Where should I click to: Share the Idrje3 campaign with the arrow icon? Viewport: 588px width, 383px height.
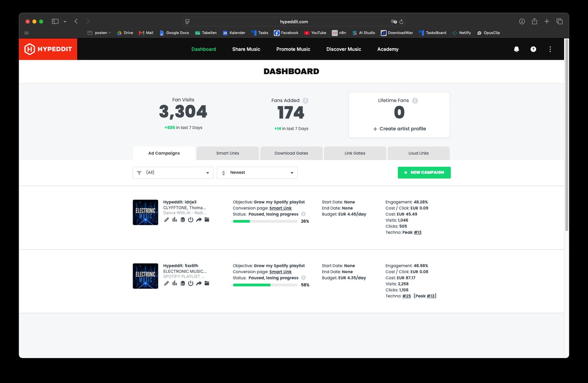coord(199,220)
